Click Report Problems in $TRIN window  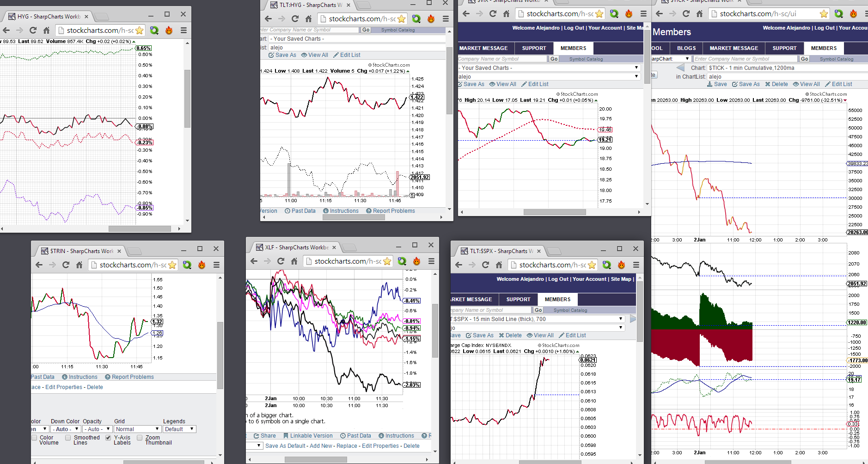point(129,377)
